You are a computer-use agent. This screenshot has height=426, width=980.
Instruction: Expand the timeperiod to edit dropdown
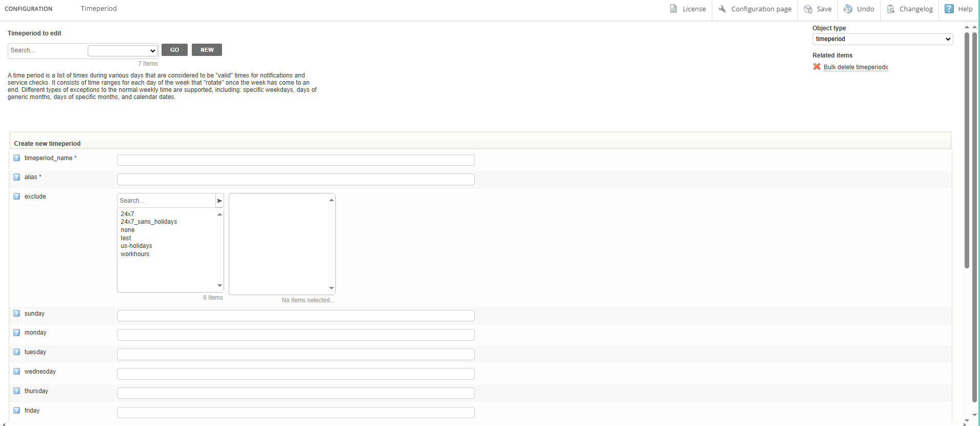[123, 50]
